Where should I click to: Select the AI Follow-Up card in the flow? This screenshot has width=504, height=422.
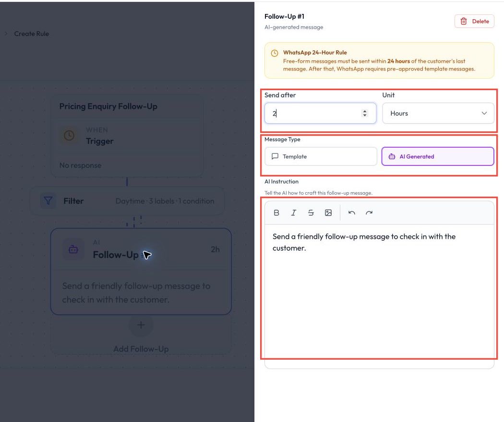(141, 271)
